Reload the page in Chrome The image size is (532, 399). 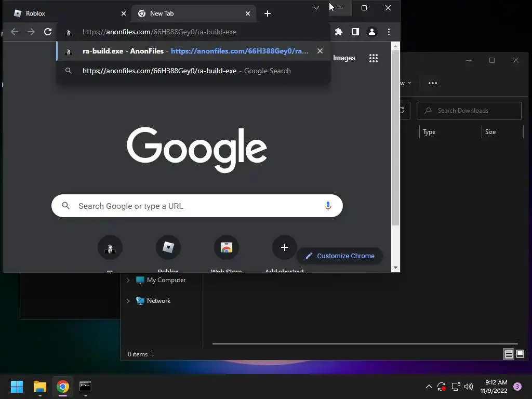(48, 32)
